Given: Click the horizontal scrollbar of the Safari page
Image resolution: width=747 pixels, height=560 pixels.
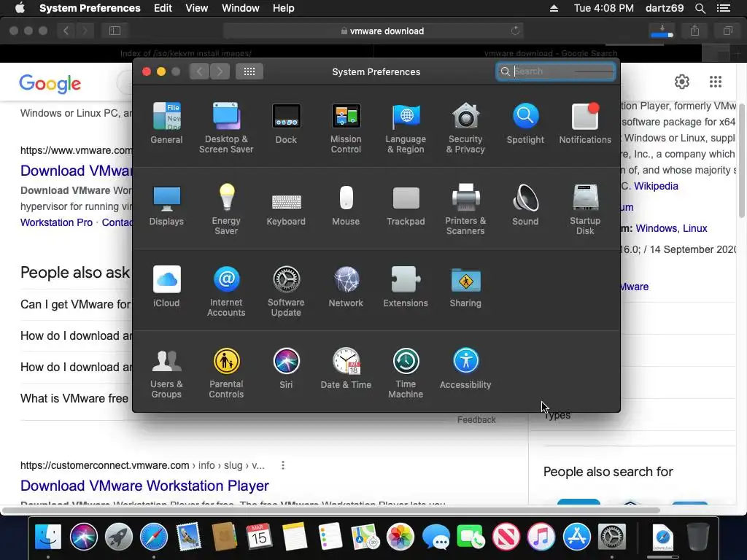Looking at the screenshot, I should click(x=331, y=510).
